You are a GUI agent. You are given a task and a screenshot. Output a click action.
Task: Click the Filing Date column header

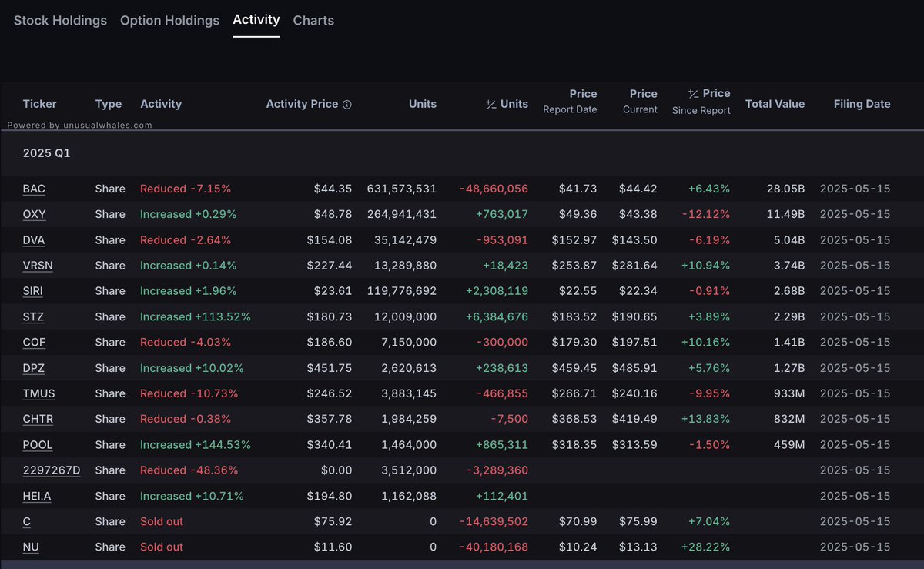point(862,104)
